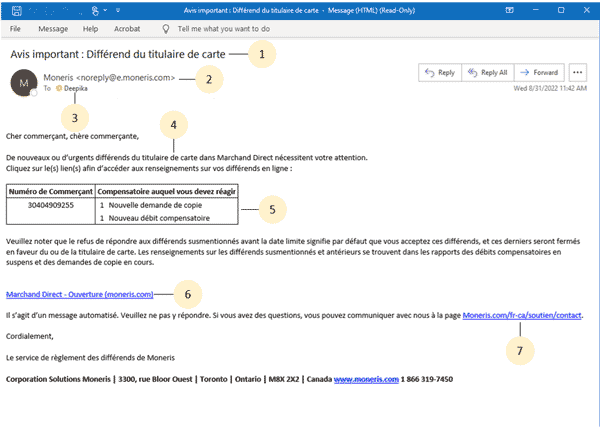Click the Le service de règlement signature

tap(90, 358)
